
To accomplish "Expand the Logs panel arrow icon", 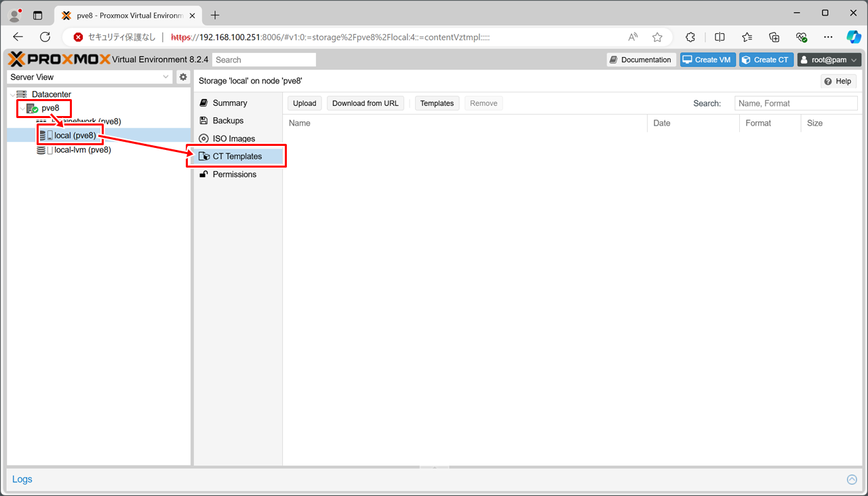I will click(852, 480).
